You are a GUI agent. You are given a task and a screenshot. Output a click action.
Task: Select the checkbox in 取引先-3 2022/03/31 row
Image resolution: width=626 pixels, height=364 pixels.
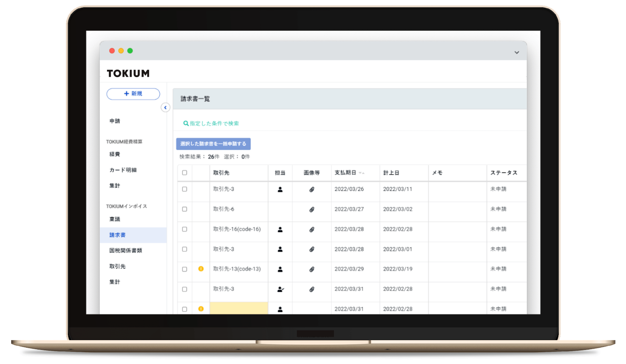click(x=184, y=289)
